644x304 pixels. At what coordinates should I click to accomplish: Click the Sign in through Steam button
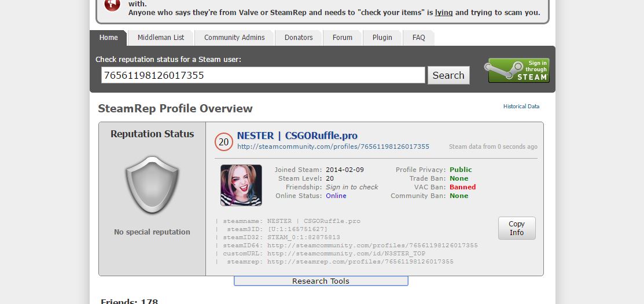(518, 70)
